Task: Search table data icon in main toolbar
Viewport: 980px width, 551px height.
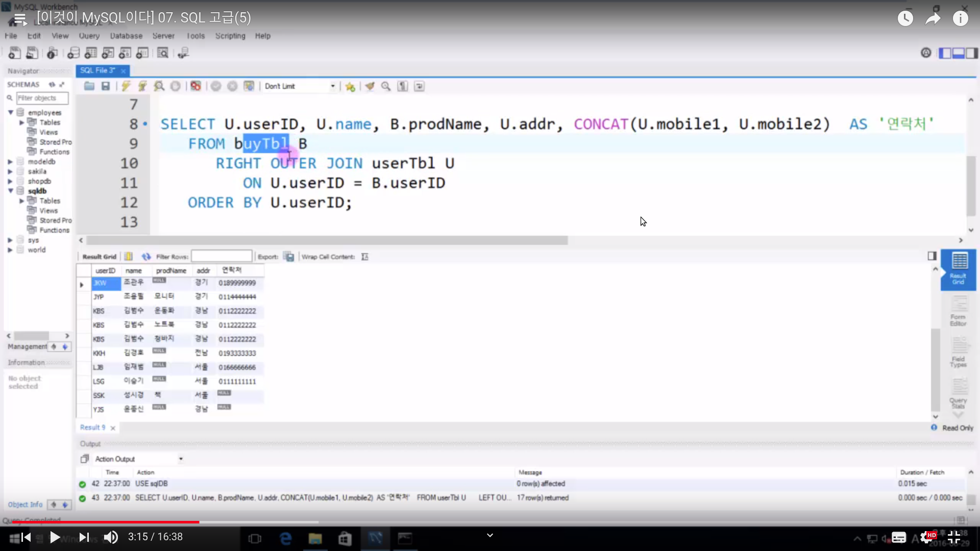Action: 163,53
